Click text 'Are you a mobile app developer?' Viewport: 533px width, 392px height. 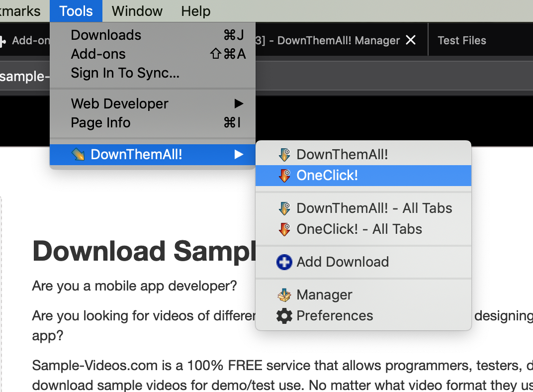tap(134, 286)
